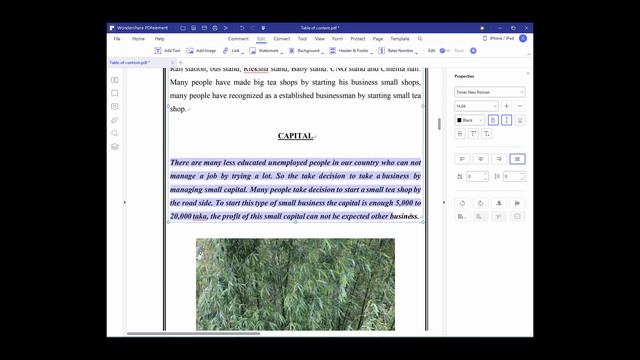Click the iPhone / iPad button

click(x=498, y=38)
